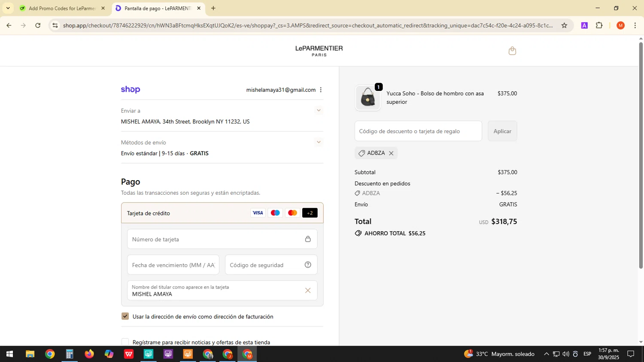Show security code help icon
Viewport: 644px width, 362px height.
[x=308, y=265]
